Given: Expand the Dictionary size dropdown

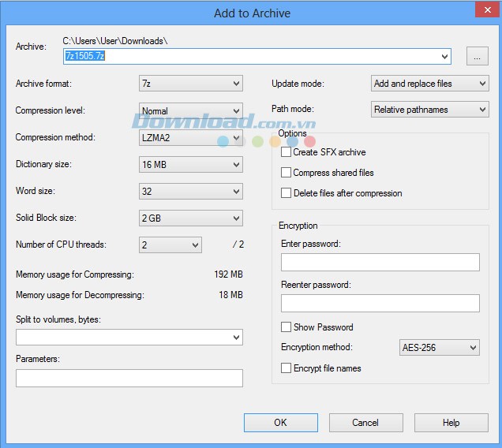Looking at the screenshot, I should (x=190, y=165).
